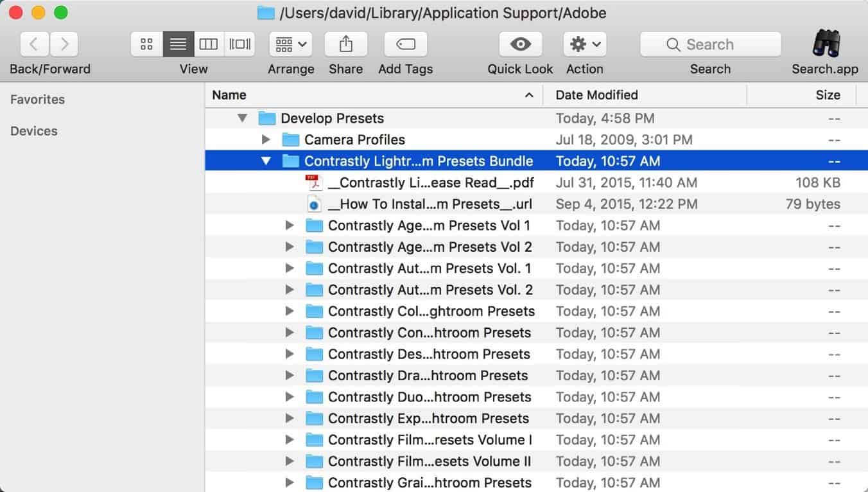The width and height of the screenshot is (868, 492).
Task: Click date Jul 18, 2009, 3:01 PM
Action: [x=624, y=139]
